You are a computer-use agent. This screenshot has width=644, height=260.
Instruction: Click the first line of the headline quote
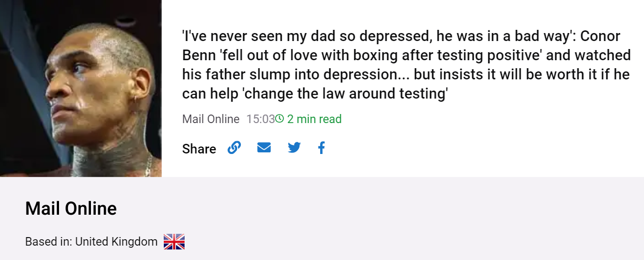pyautogui.click(x=402, y=36)
